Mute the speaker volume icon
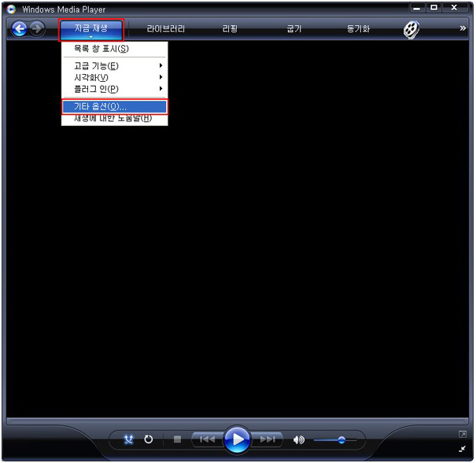The width and height of the screenshot is (476, 463). [299, 440]
